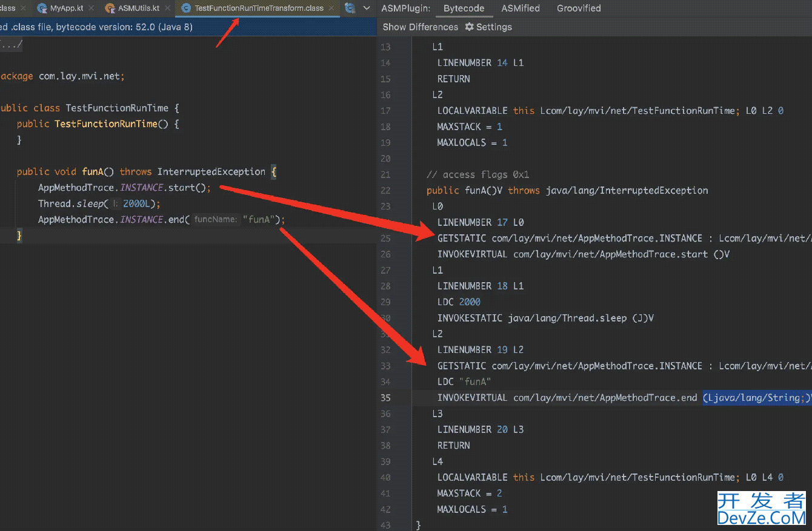Click the partially hidden tab icon beside the chevron

(x=350, y=8)
